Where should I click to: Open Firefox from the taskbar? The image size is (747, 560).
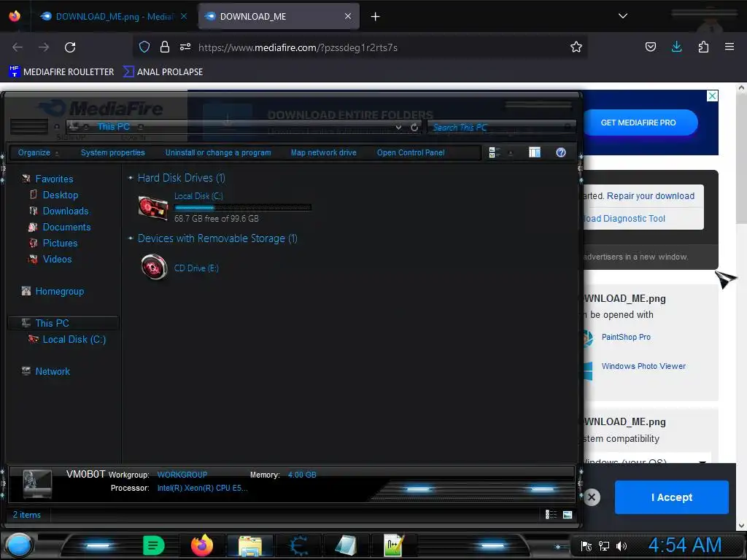click(x=202, y=545)
